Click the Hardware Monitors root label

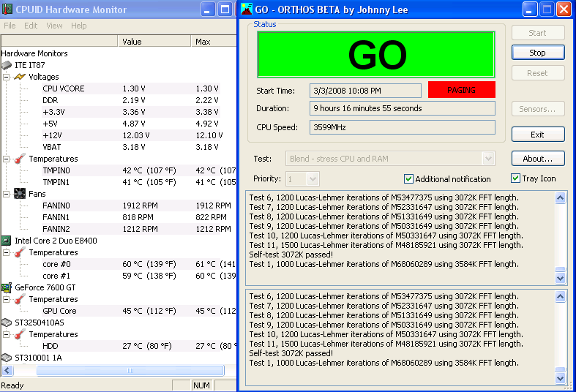pos(34,53)
